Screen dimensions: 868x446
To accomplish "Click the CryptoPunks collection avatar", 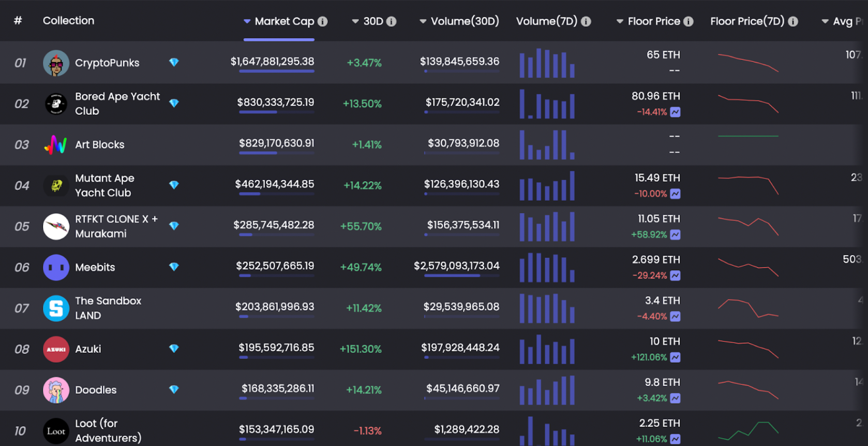I will pyautogui.click(x=56, y=63).
